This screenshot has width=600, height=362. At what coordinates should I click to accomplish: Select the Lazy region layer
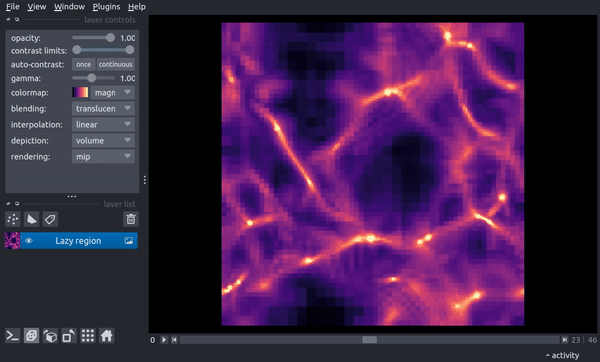(x=71, y=241)
